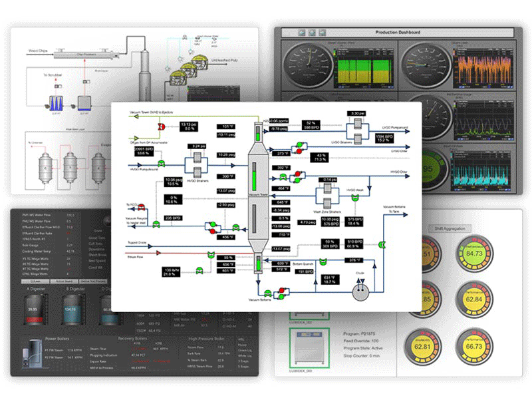The width and height of the screenshot is (532, 402).
Task: Click the 3.30 psi LVGO strainer readout
Action: click(357, 113)
